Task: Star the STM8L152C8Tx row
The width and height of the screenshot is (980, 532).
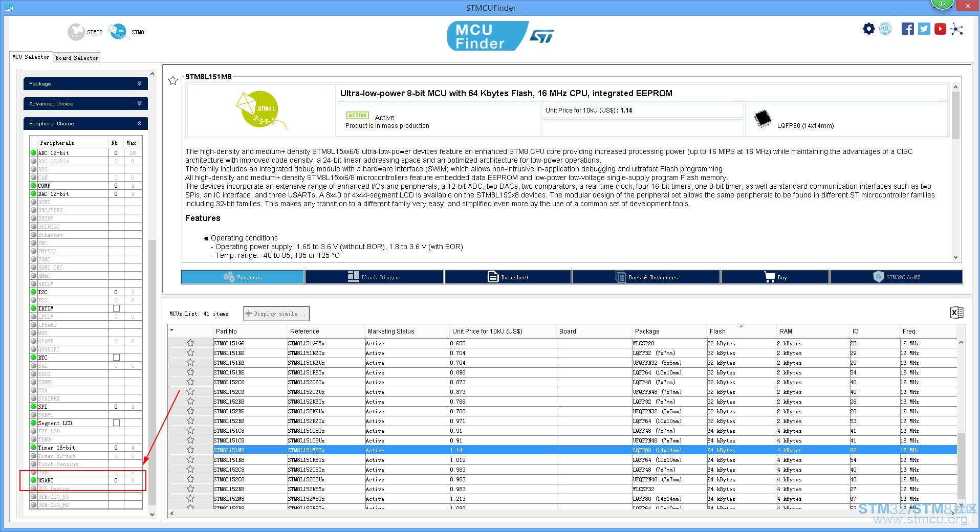Action: coord(190,470)
